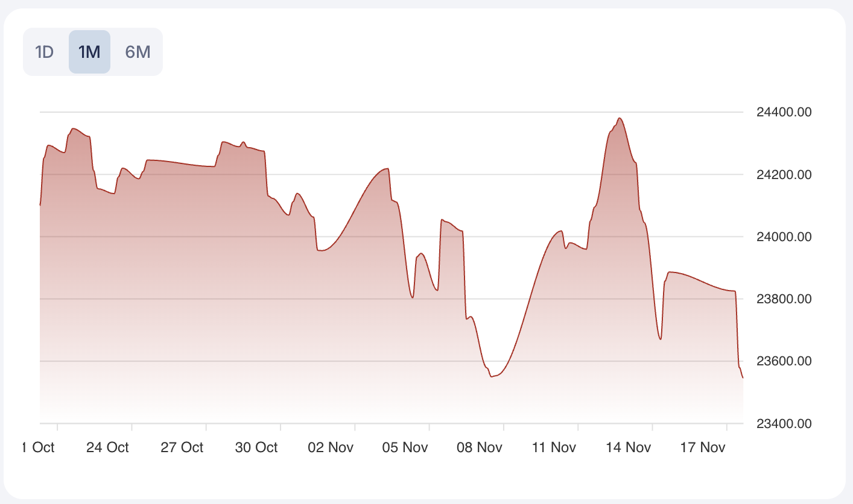This screenshot has width=853, height=504.
Task: Click the chart's highest peak near 14 Nov
Action: point(620,118)
